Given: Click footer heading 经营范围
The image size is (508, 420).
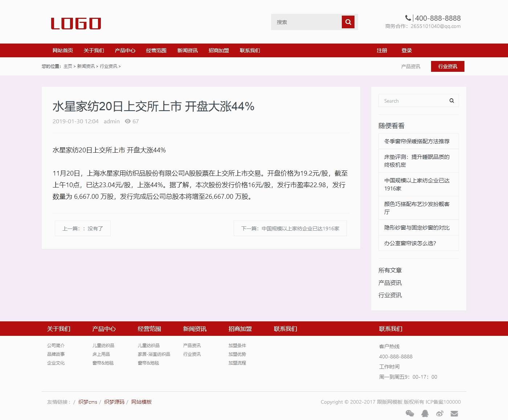Looking at the screenshot, I should coord(149,329).
